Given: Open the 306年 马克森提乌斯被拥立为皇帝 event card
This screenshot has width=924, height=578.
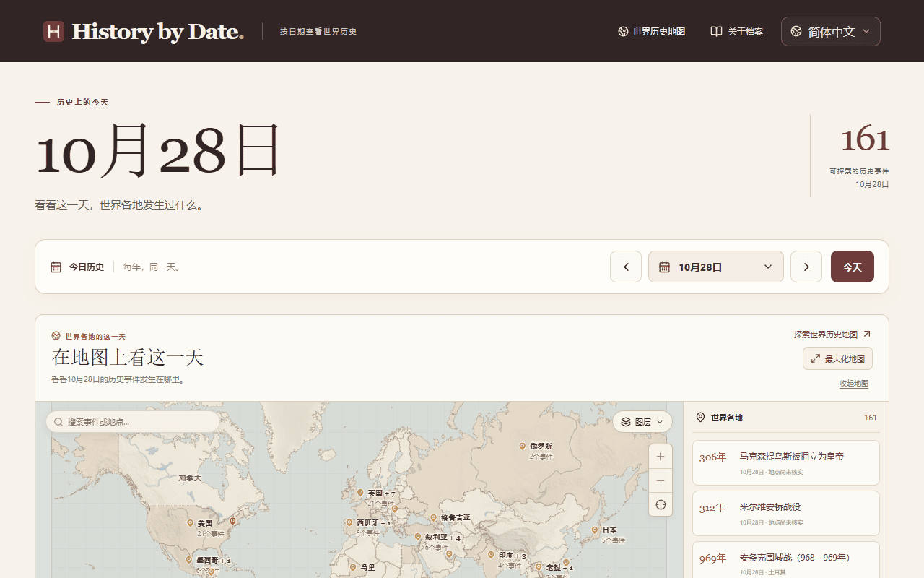Looking at the screenshot, I should click(786, 462).
